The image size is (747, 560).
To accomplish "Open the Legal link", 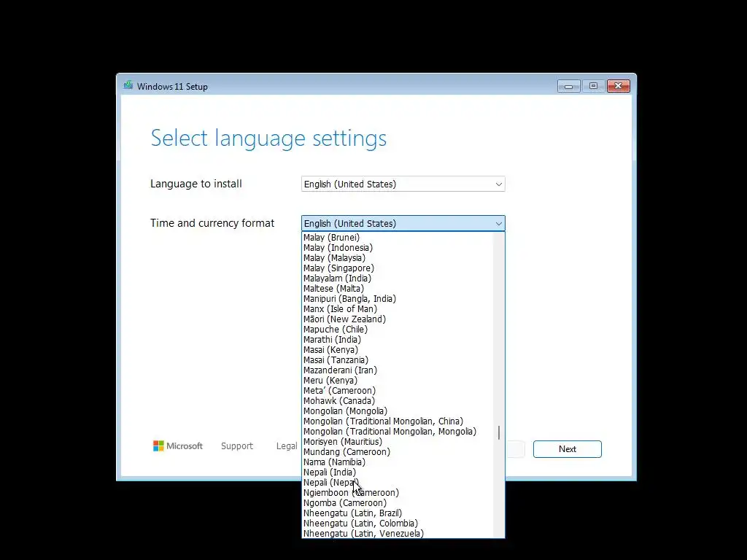I will click(286, 446).
